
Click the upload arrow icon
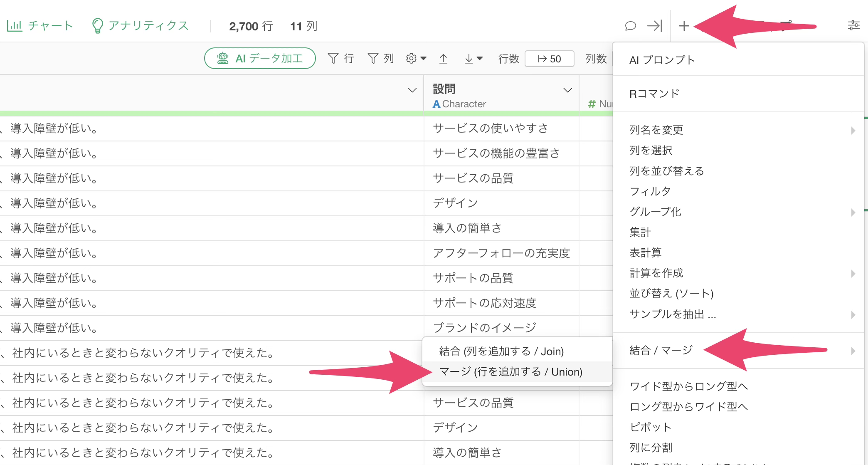tap(444, 59)
